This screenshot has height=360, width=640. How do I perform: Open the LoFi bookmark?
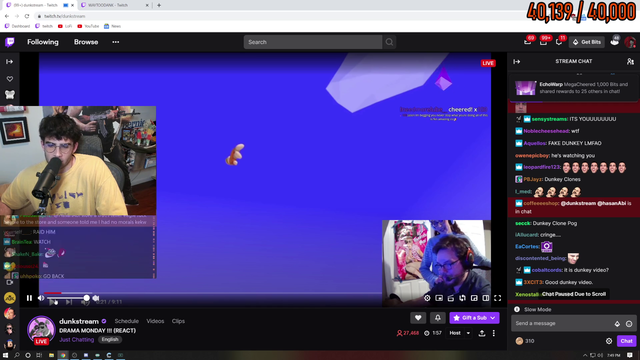(65, 26)
